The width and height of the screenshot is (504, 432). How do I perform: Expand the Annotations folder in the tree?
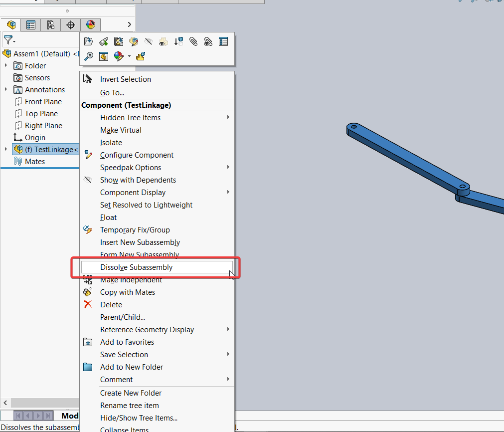click(6, 89)
